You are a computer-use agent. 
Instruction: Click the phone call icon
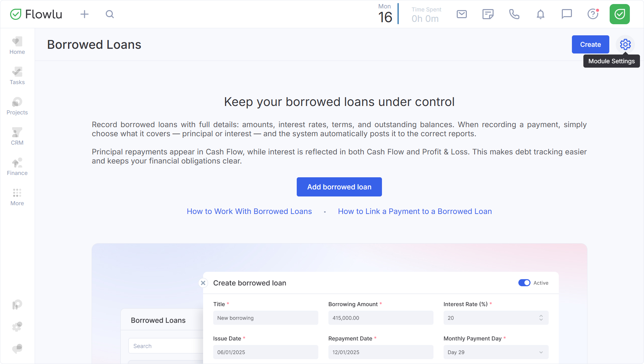pyautogui.click(x=514, y=14)
